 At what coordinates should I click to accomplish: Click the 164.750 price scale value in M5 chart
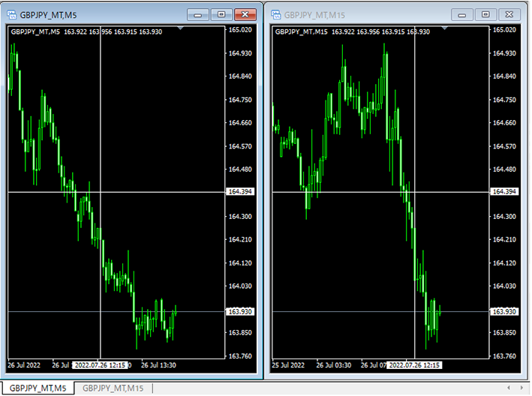click(x=240, y=100)
